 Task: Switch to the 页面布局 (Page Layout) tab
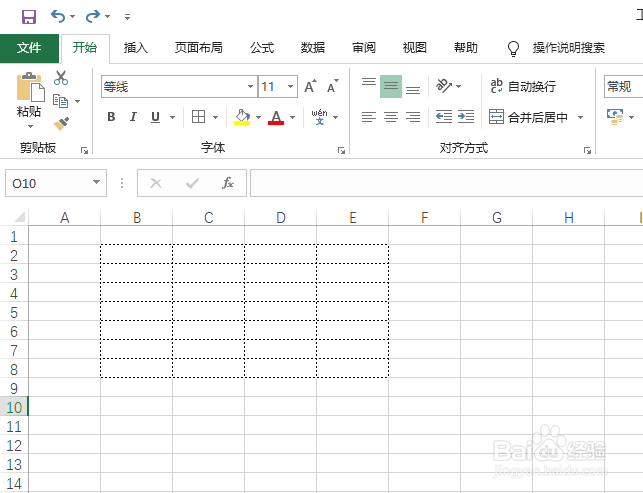pos(199,48)
